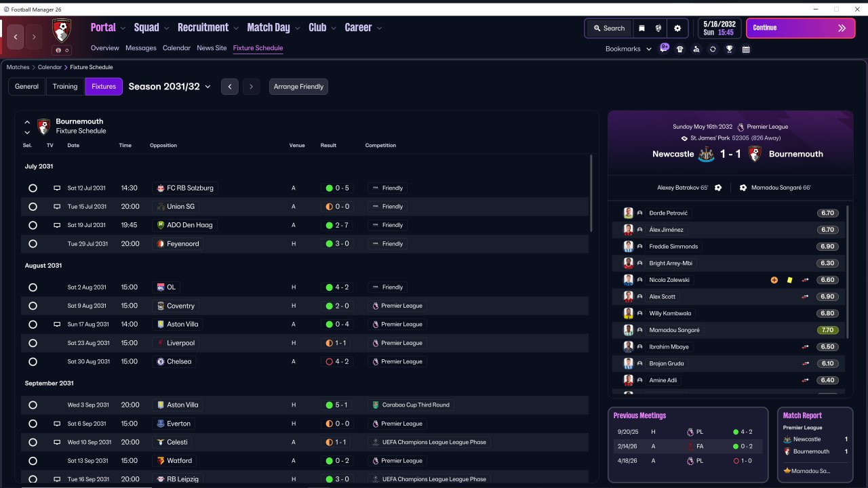This screenshot has height=488, width=868.
Task: Click Đorđe Petrović player portrait
Action: click(x=629, y=213)
